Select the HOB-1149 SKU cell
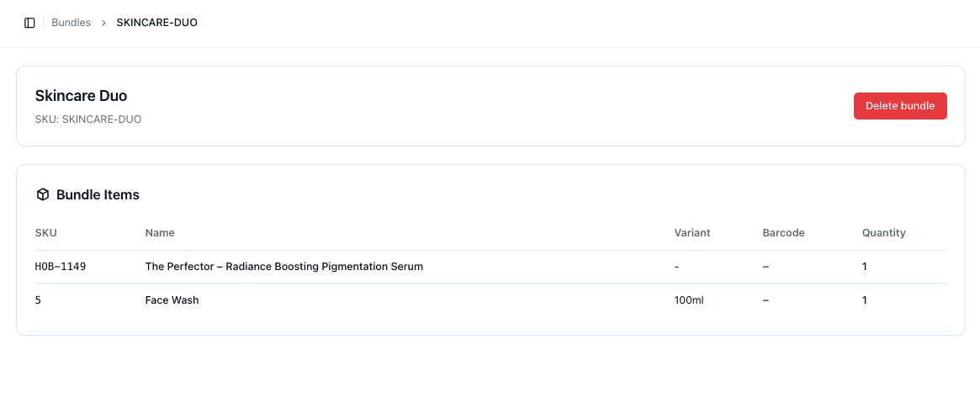 pos(61,267)
